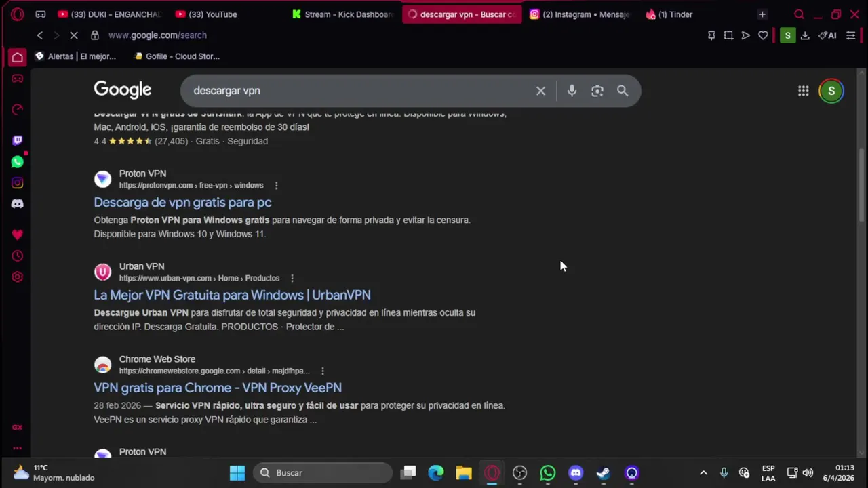Open sidebar three-dots setup menu

(18, 448)
